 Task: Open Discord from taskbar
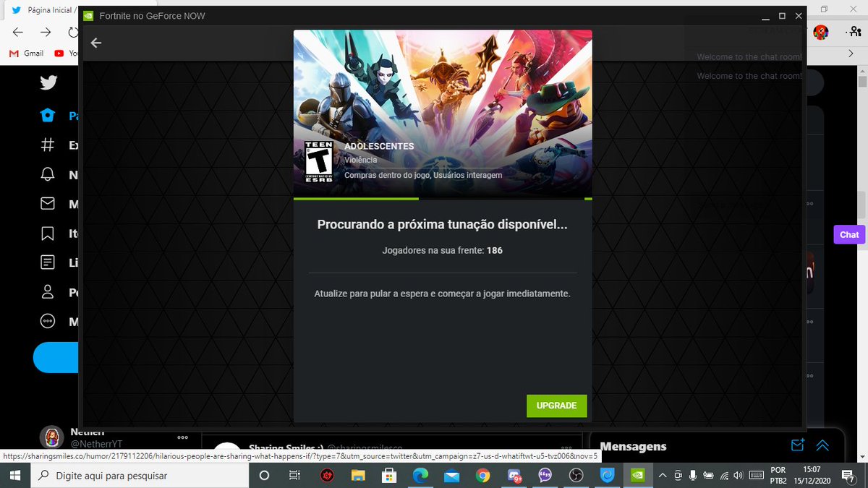pyautogui.click(x=514, y=476)
